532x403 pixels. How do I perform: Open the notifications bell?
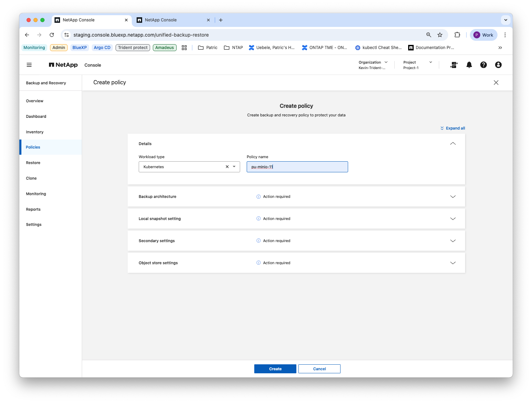point(469,65)
